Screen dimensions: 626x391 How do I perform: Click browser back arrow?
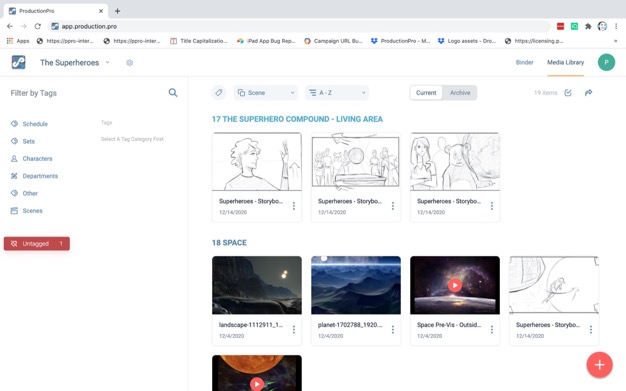tap(10, 26)
